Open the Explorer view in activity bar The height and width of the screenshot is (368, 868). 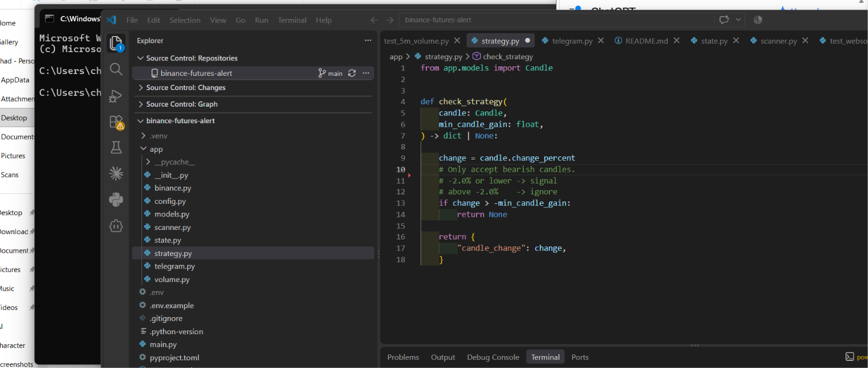pyautogui.click(x=116, y=44)
